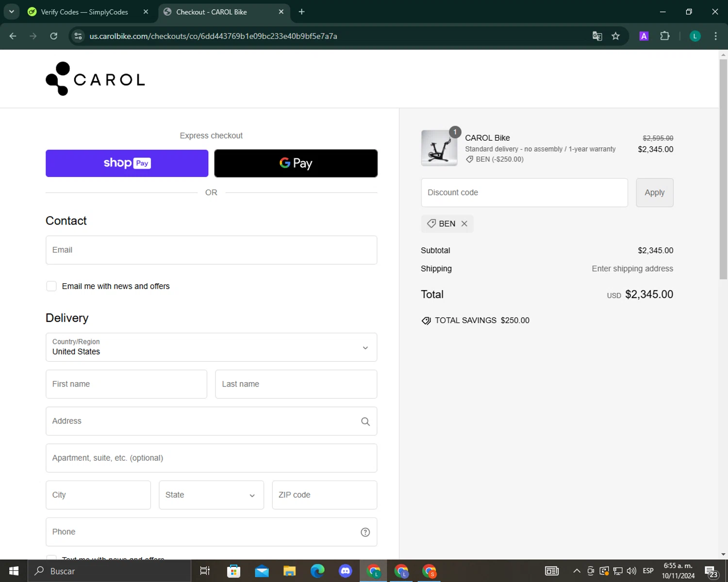Open tab search dropdown arrow

(x=12, y=12)
